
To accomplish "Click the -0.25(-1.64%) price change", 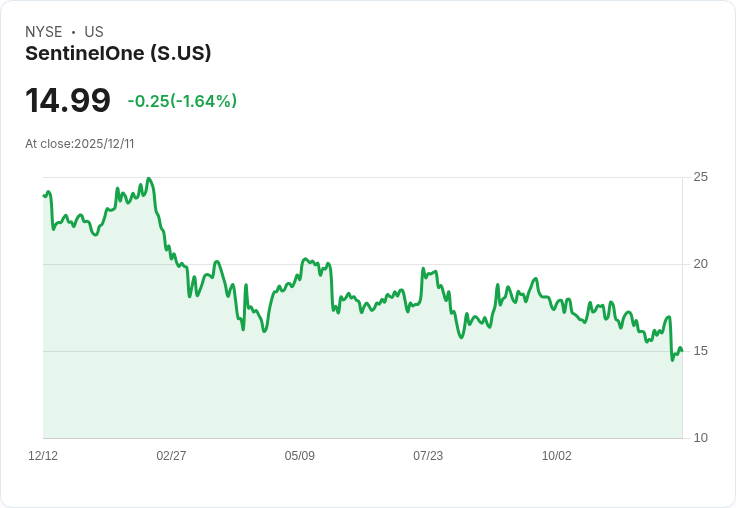I will (182, 101).
